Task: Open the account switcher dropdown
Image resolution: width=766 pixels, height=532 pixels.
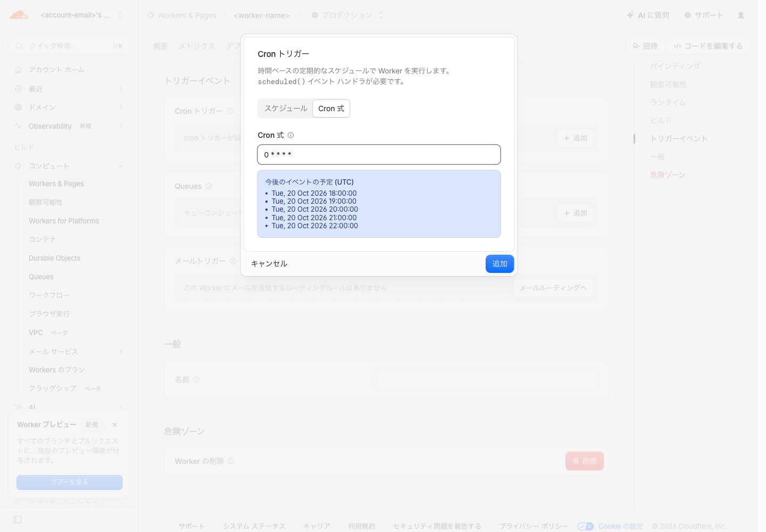Action: [x=120, y=15]
